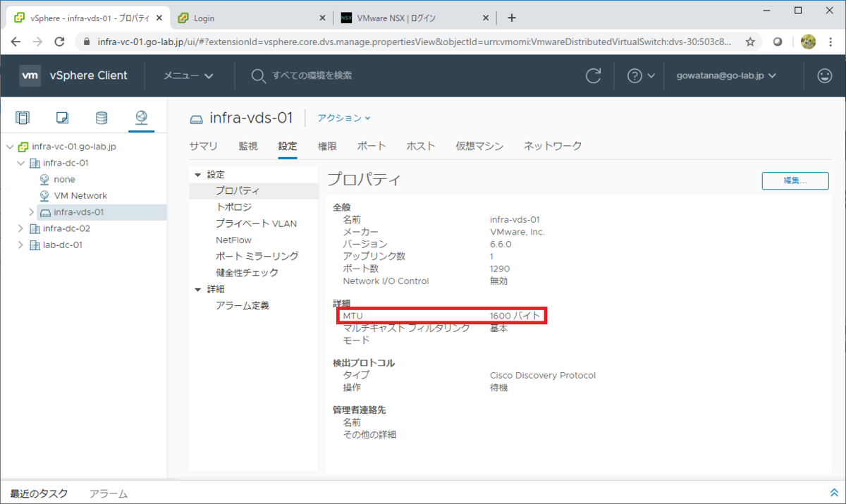Click the vSphere Client vm logo
Viewport: 846px width, 504px height.
point(30,75)
